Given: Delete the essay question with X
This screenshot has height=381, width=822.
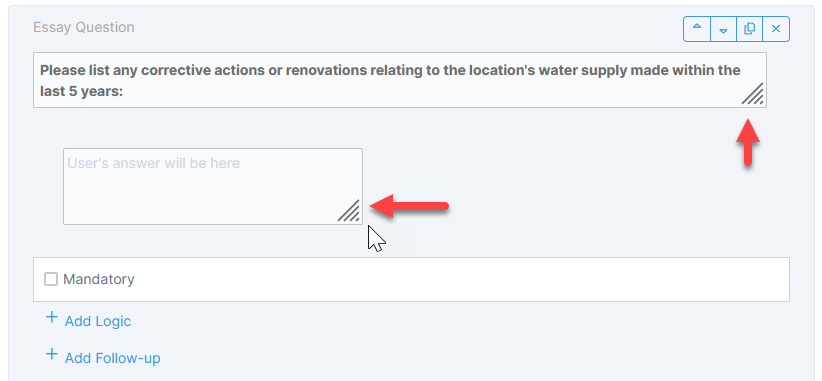Looking at the screenshot, I should pyautogui.click(x=776, y=29).
